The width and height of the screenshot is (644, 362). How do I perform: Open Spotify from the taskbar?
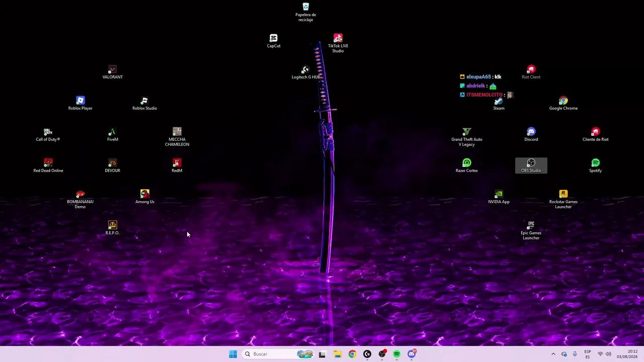click(x=396, y=354)
